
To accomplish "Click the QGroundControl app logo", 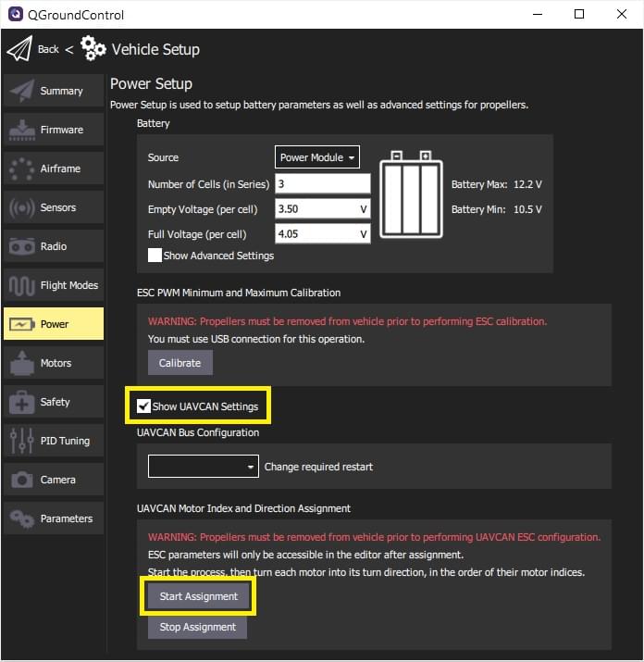I will [x=16, y=14].
